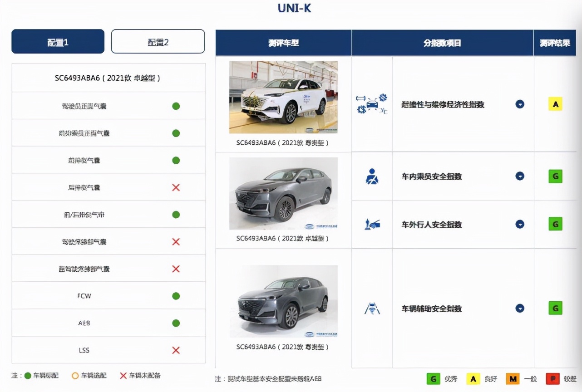This screenshot has width=582, height=392.
Task: Click the UNI-K page title
Action: click(295, 8)
